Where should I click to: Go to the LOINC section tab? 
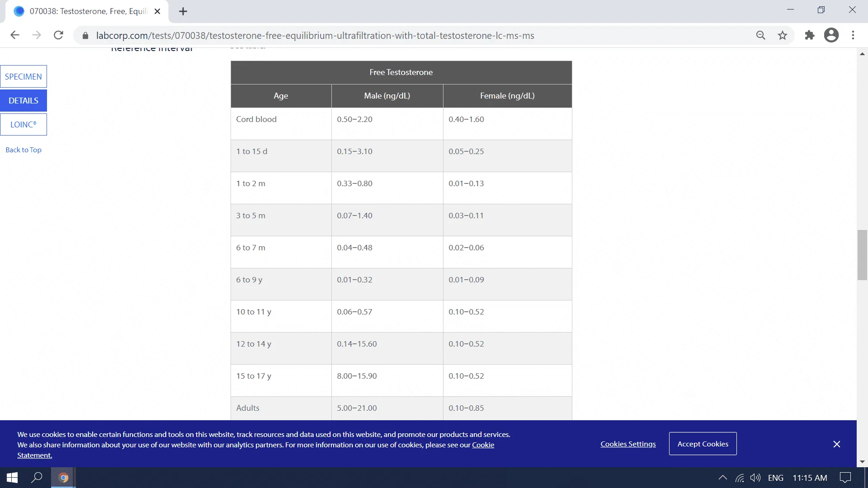pyautogui.click(x=24, y=124)
